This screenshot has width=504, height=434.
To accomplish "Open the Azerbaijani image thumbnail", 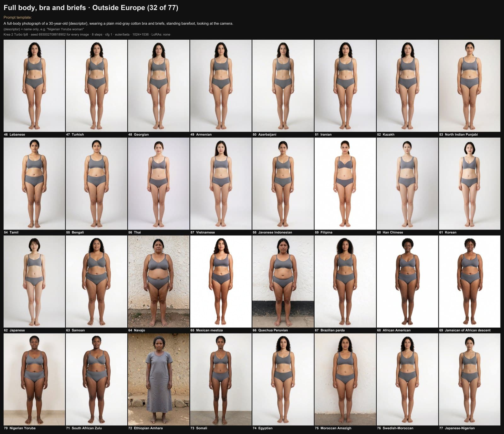I will tap(283, 86).
